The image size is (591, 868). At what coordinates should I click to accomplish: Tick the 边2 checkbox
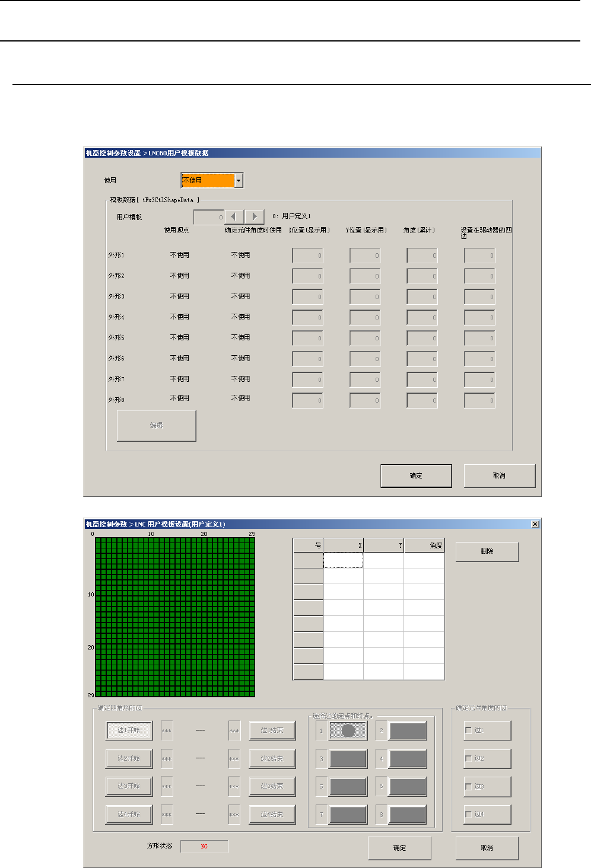468,758
